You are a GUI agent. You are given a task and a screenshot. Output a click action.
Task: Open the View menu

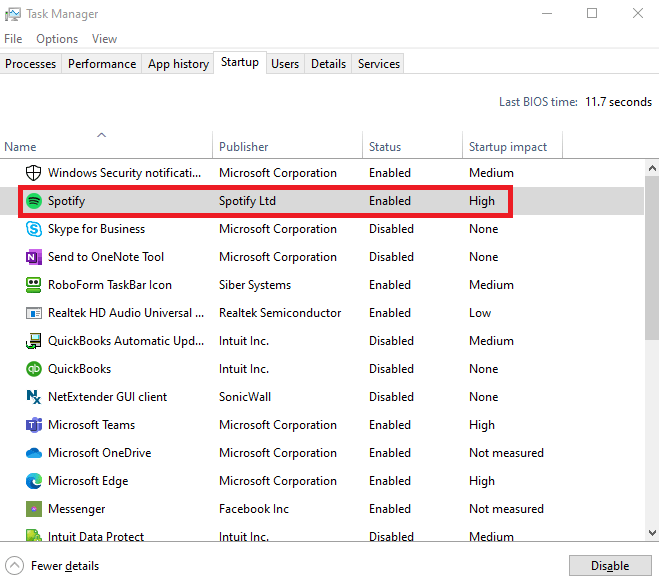point(104,39)
